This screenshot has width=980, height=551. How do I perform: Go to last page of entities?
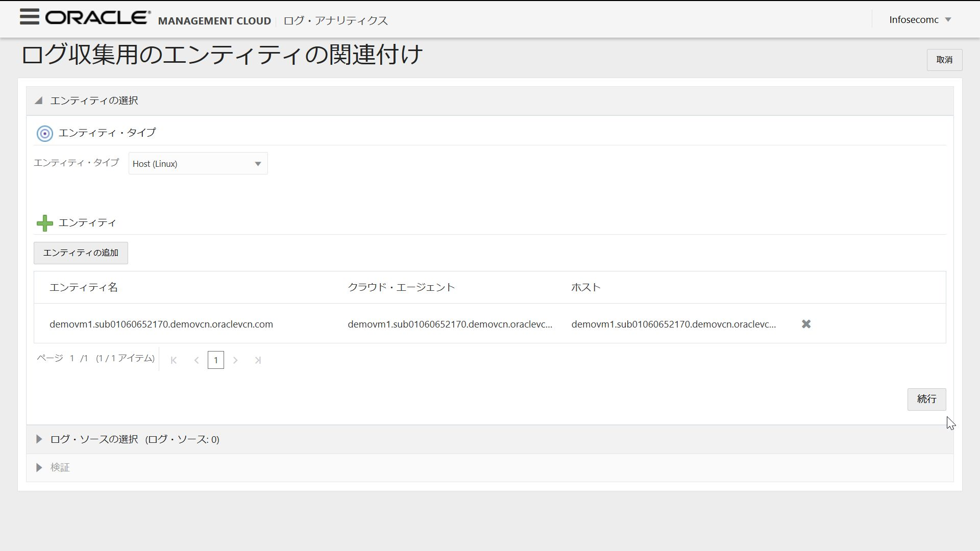[x=258, y=360]
